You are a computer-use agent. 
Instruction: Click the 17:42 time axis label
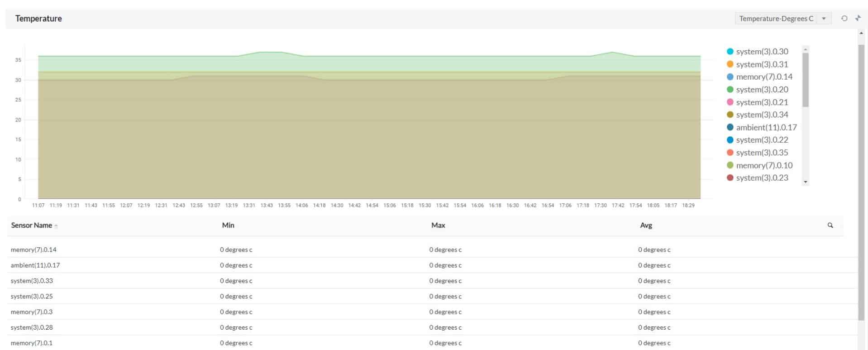(618, 206)
